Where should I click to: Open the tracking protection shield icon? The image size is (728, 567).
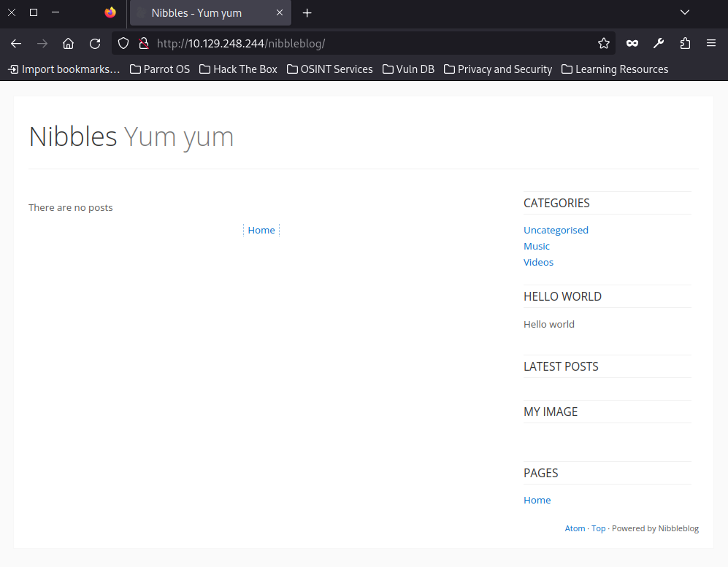[123, 44]
